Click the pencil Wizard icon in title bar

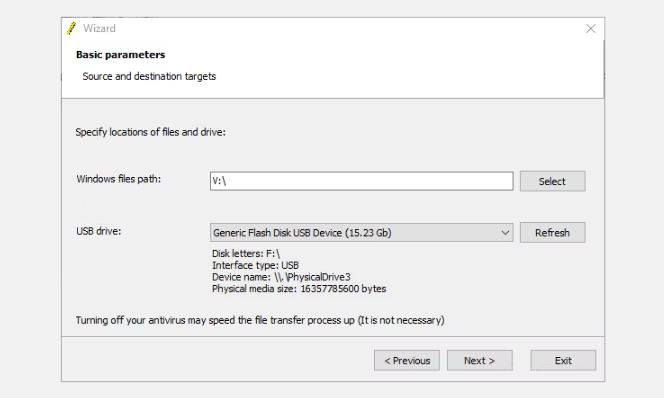72,28
